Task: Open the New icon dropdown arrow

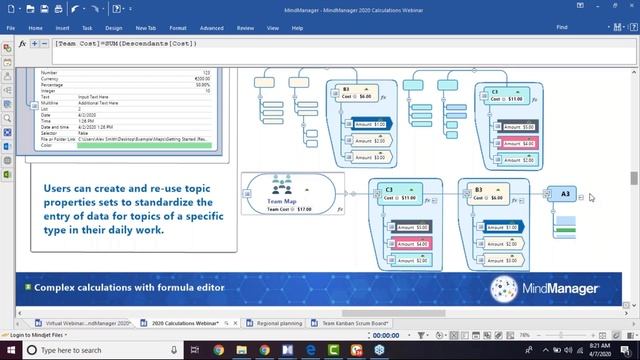Action: click(x=19, y=9)
